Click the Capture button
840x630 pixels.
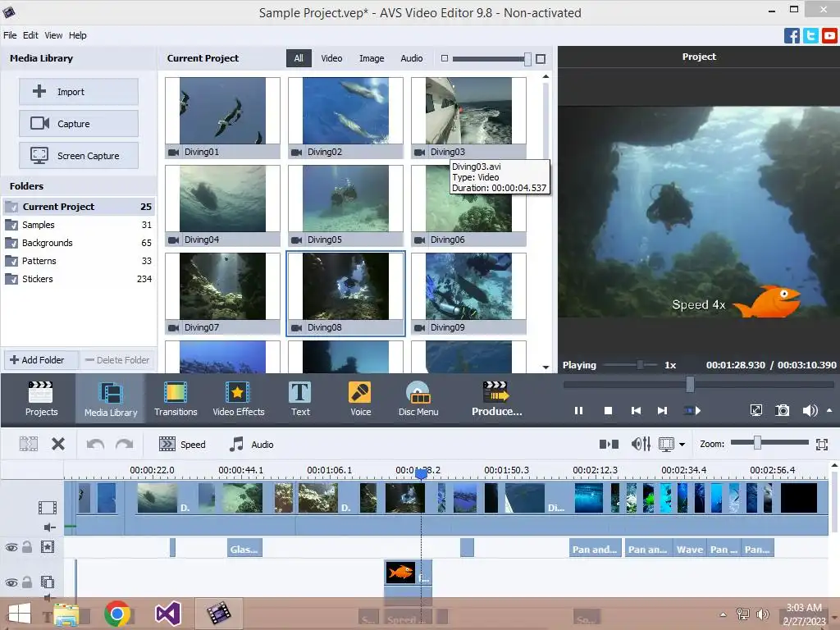79,124
